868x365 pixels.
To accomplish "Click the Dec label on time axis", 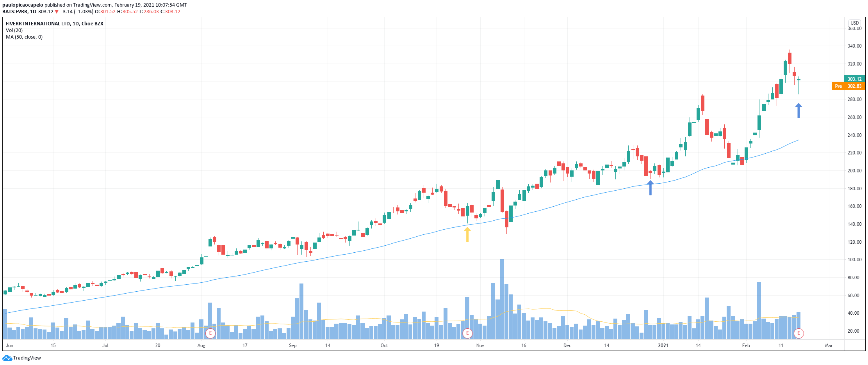I will coord(567,346).
